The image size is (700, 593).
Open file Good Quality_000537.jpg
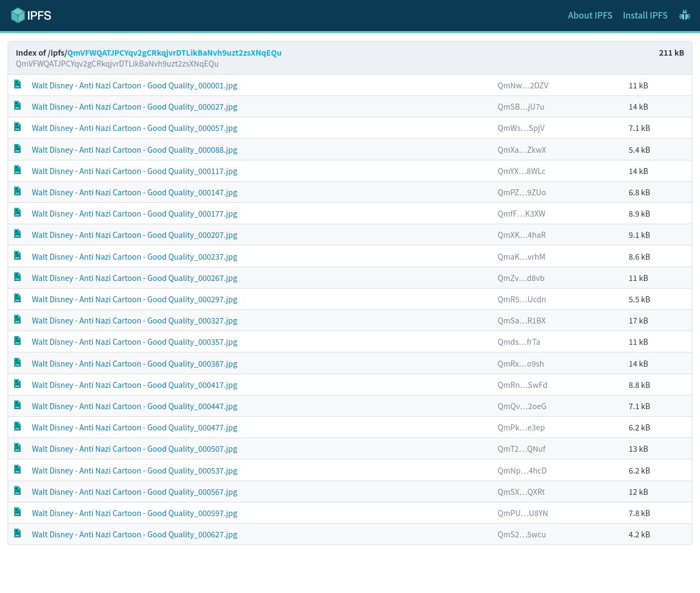pyautogui.click(x=135, y=471)
